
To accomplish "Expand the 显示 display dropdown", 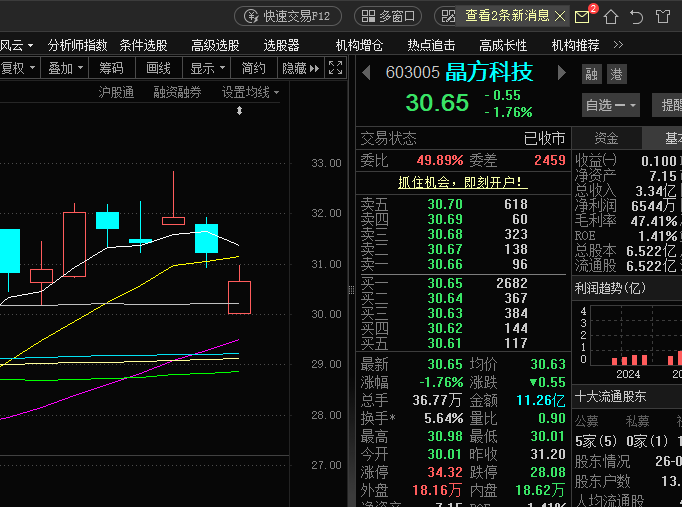I will tap(207, 68).
